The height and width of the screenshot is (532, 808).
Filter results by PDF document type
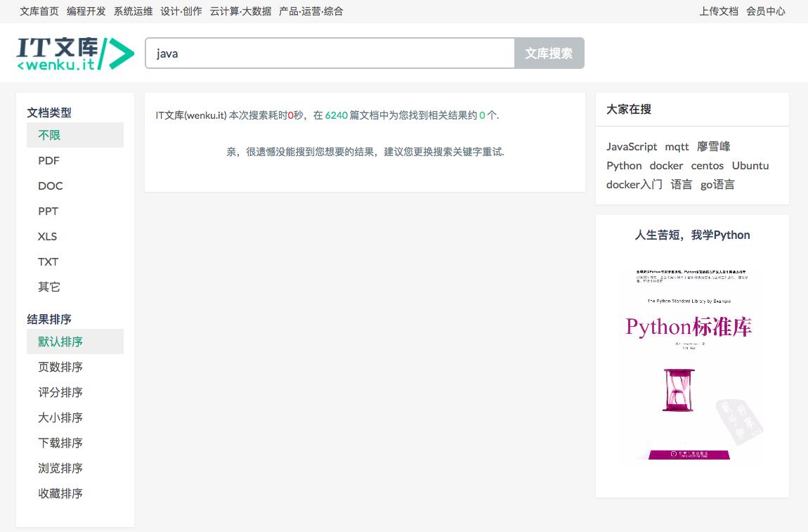pyautogui.click(x=47, y=160)
